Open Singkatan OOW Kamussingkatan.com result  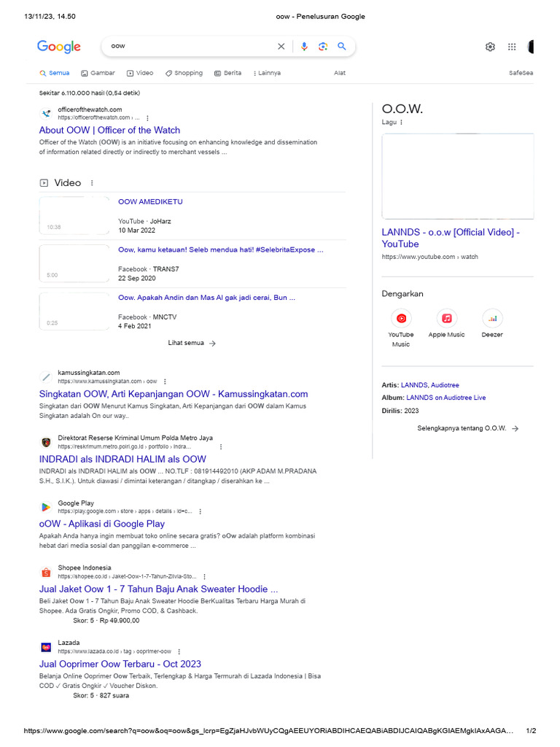[x=174, y=394]
